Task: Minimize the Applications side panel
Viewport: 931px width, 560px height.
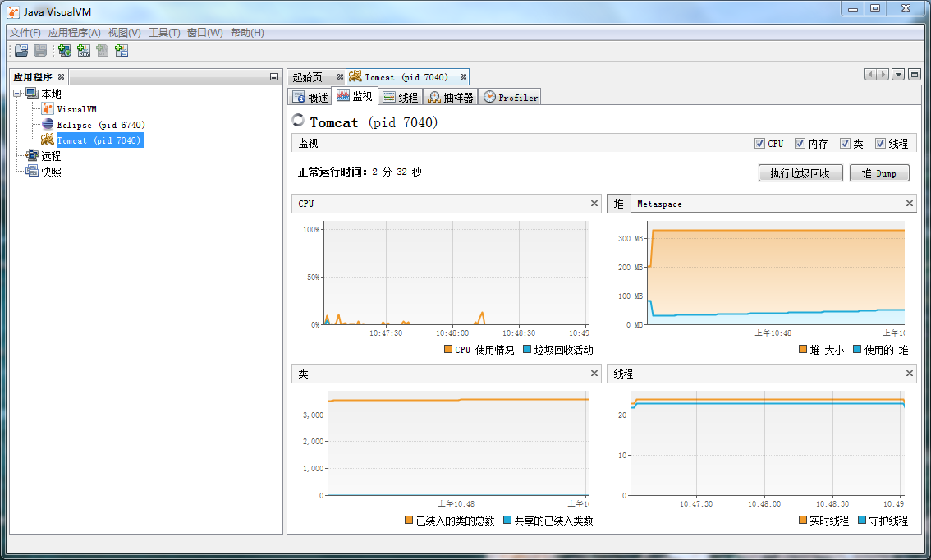Action: tap(273, 76)
